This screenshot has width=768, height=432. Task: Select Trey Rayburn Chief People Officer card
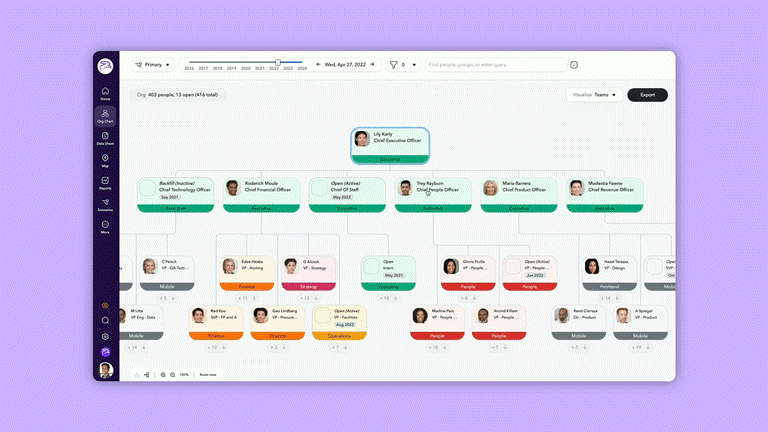click(x=433, y=195)
